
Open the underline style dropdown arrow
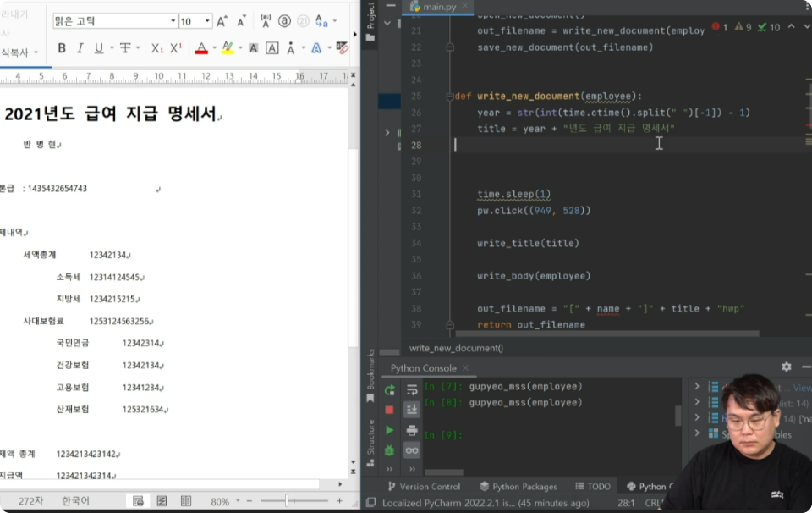pyautogui.click(x=112, y=48)
